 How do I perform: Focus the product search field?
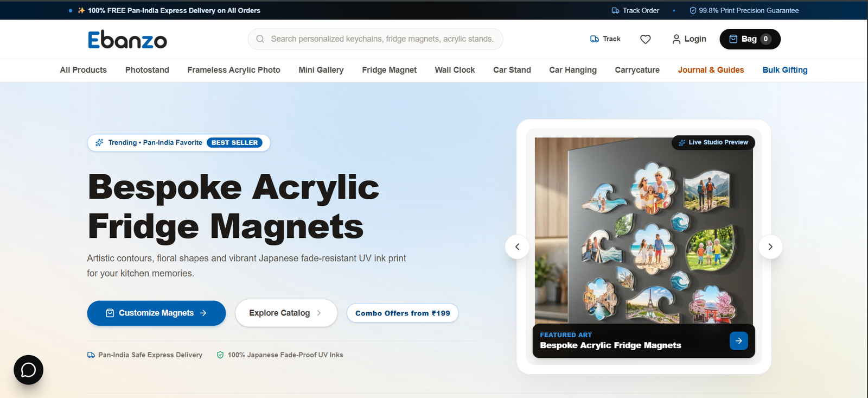375,39
